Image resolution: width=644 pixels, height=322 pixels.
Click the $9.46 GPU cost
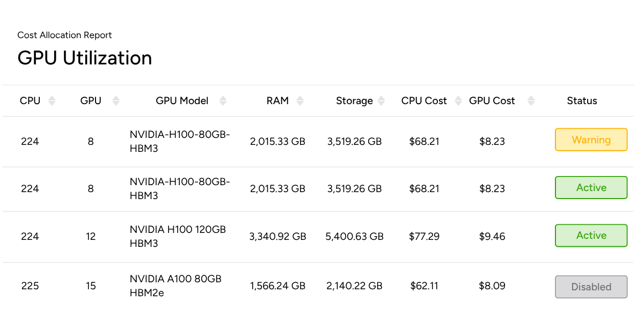[x=492, y=237]
